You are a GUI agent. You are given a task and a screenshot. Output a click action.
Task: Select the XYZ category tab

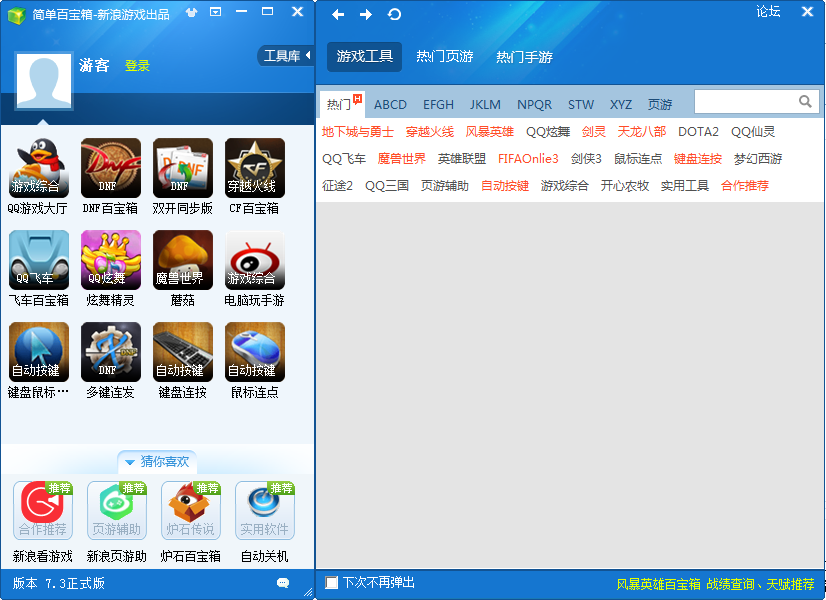621,105
